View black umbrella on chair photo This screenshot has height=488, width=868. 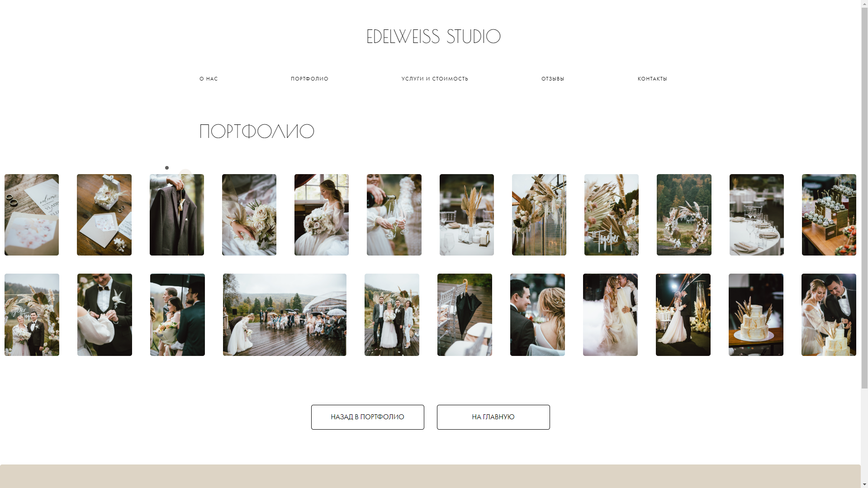pos(465,315)
